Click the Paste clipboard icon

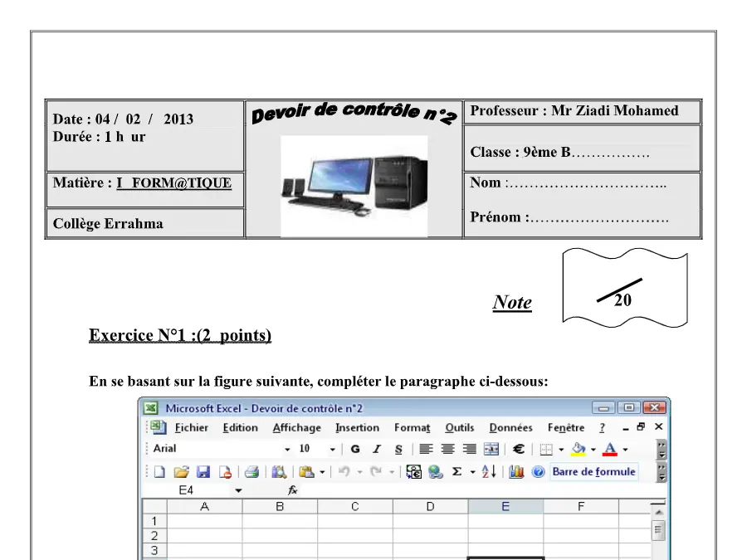pos(307,472)
